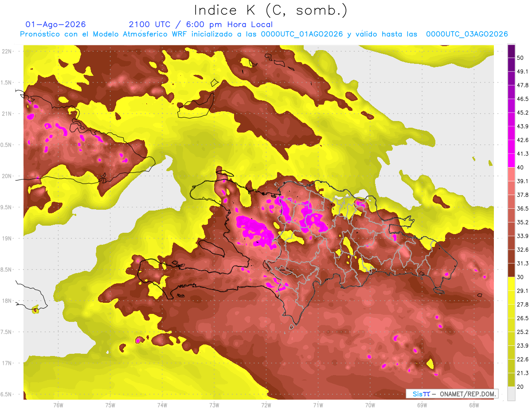Click the longitude label '76W'
Image resolution: width=532 pixels, height=411 pixels.
(x=58, y=405)
